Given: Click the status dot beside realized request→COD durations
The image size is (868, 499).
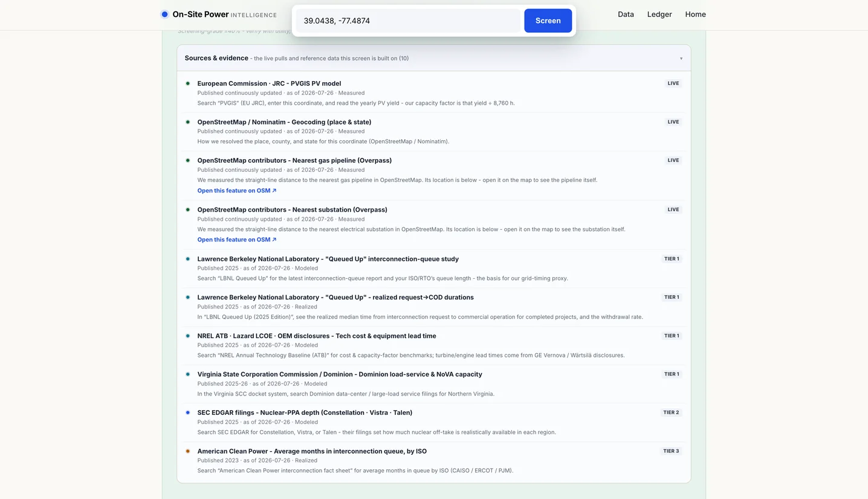Looking at the screenshot, I should [188, 298].
